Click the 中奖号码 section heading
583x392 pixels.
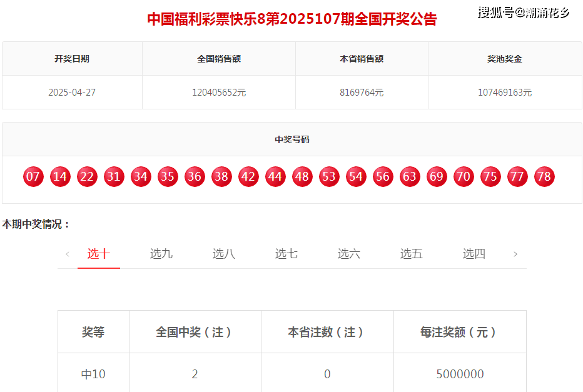click(292, 139)
